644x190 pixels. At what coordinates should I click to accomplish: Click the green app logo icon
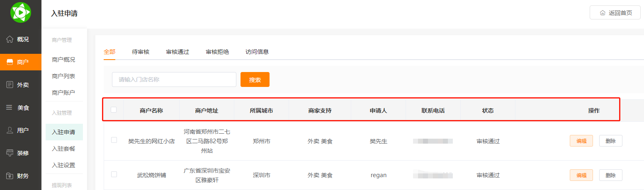click(x=20, y=12)
